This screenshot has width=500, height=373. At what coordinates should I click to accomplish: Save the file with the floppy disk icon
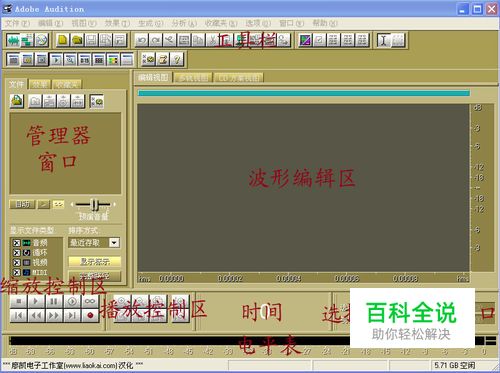tap(91, 40)
